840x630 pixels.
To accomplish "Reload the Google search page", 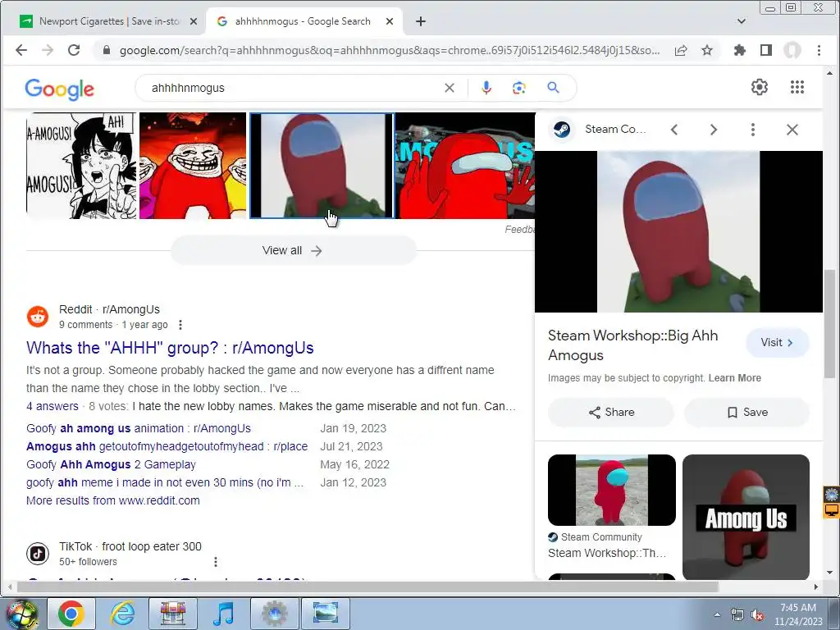I will [74, 50].
